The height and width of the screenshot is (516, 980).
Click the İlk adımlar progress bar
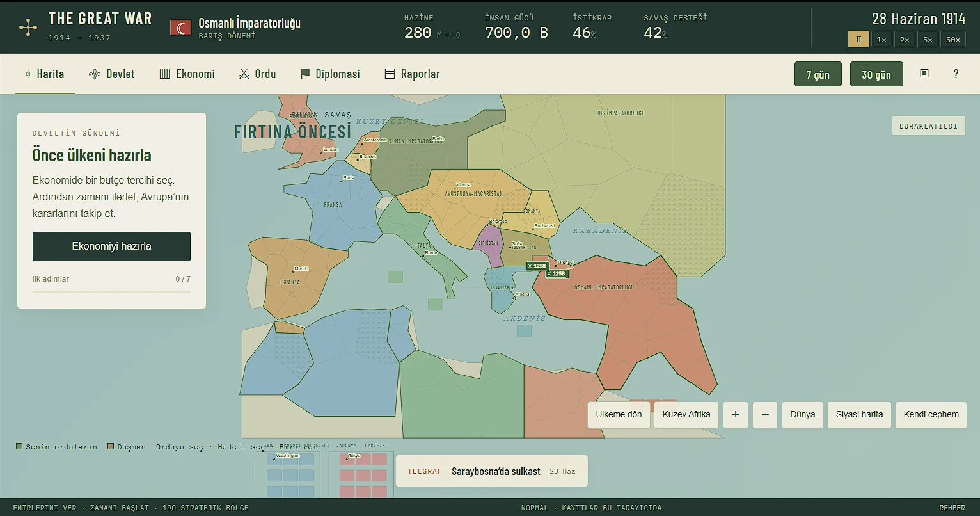[111, 292]
